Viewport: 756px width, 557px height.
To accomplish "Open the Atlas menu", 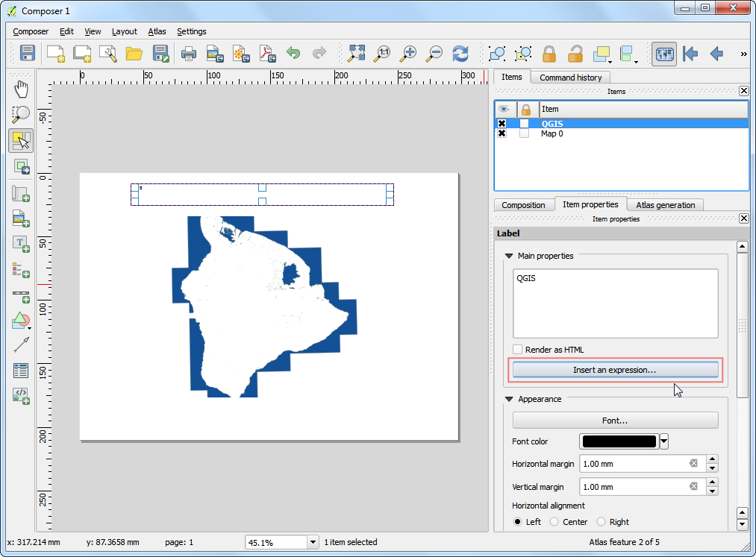I will [157, 31].
